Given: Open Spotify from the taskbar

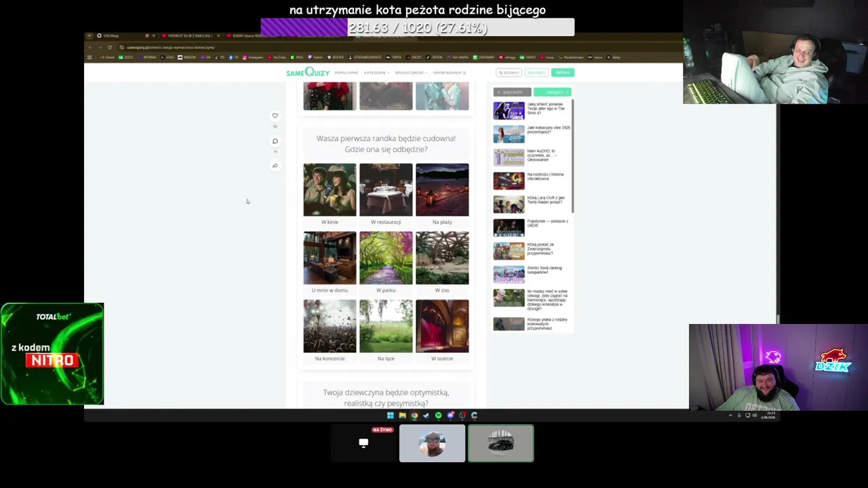Looking at the screenshot, I should (438, 415).
